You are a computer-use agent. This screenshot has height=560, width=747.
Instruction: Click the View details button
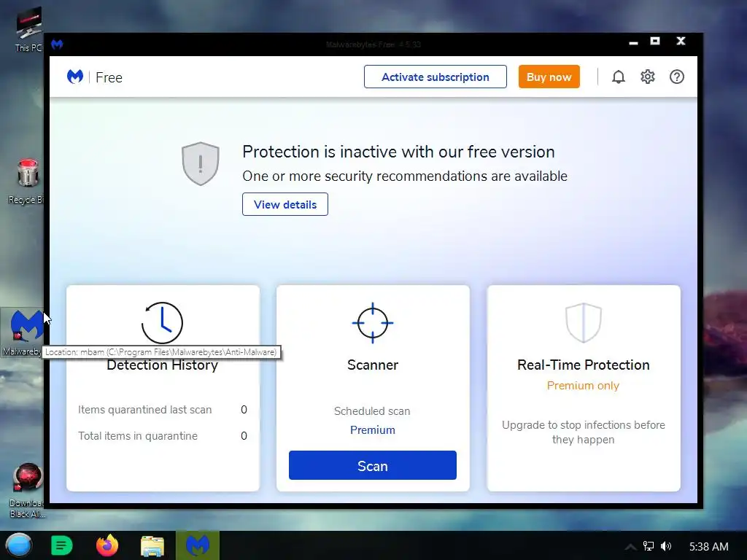[x=285, y=204]
